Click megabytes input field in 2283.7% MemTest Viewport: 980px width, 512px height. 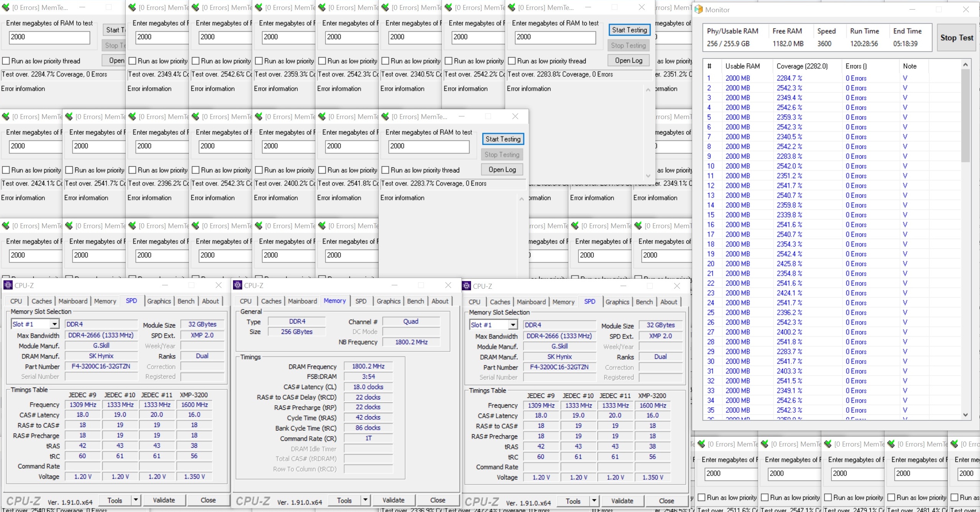coord(429,146)
